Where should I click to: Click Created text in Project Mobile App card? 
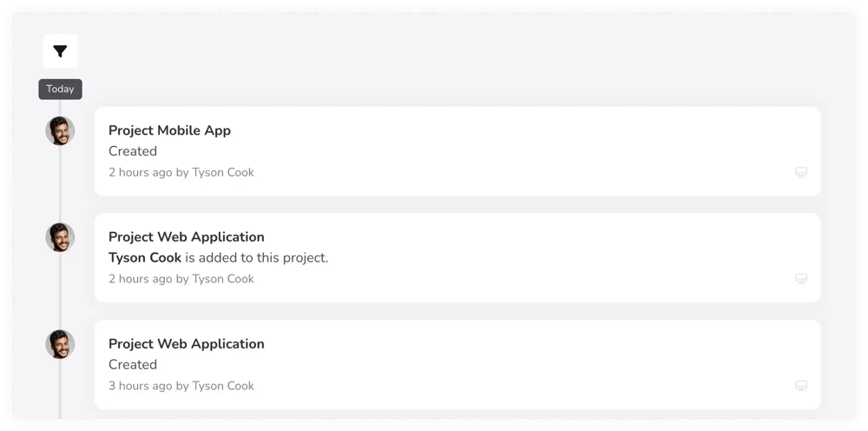(x=133, y=151)
